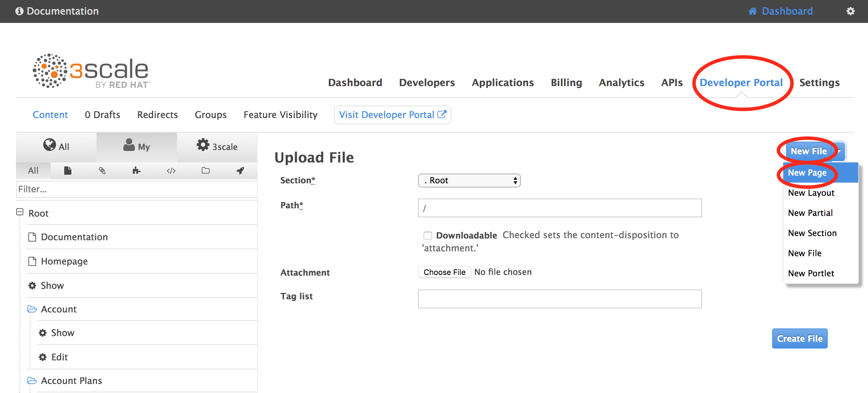Click the page file-type filter icon
This screenshot has width=868, height=393.
(x=68, y=170)
